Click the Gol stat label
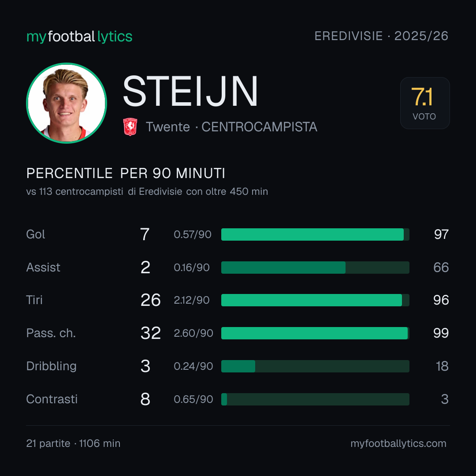This screenshot has height=476, width=476. click(x=36, y=234)
